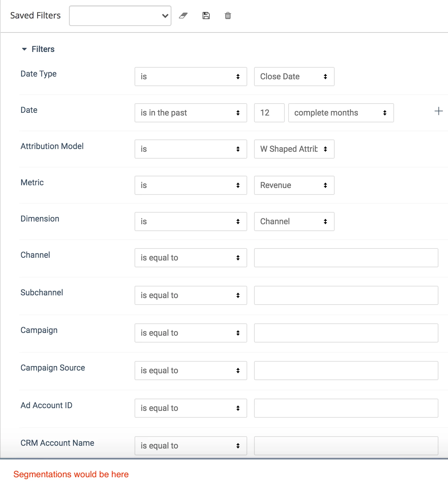Click the save filter floppy icon
The width and height of the screenshot is (448, 482).
coord(206,15)
